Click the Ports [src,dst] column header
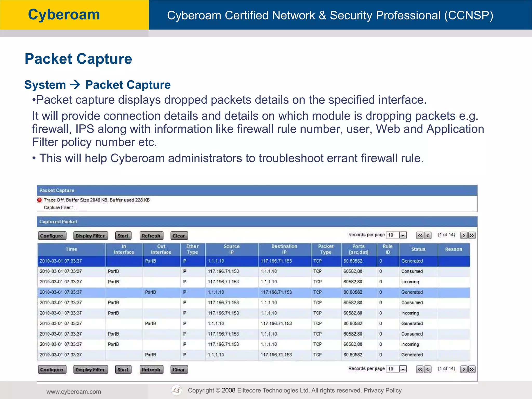Screen dimensions: 532x399 click(x=359, y=249)
